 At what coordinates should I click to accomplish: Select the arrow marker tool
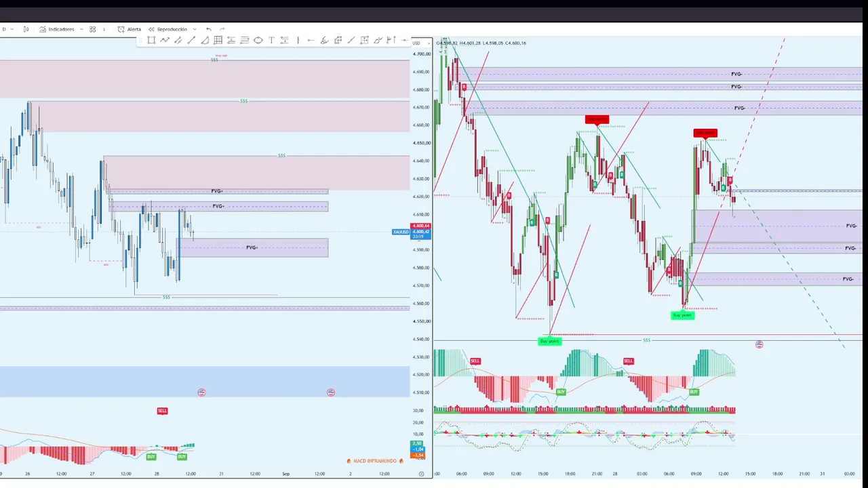pos(378,40)
